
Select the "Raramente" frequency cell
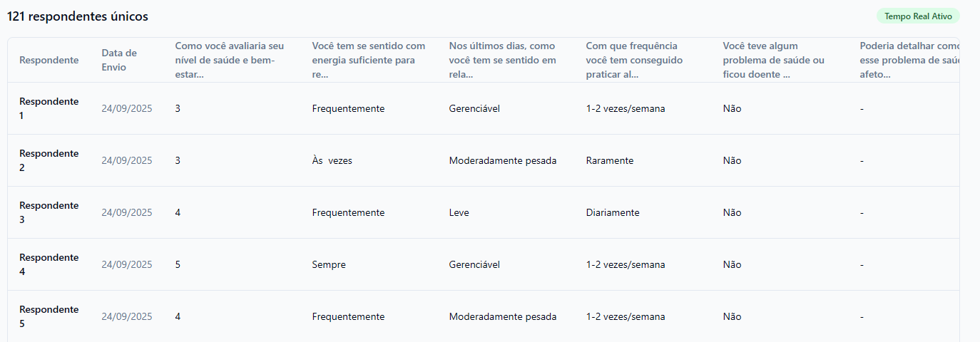[610, 160]
